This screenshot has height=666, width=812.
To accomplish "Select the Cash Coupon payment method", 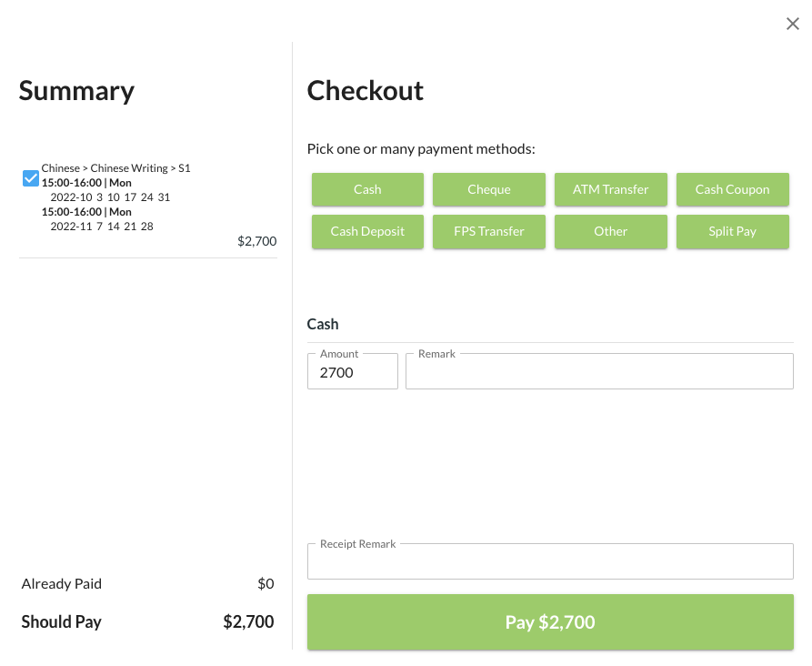I will (x=732, y=189).
